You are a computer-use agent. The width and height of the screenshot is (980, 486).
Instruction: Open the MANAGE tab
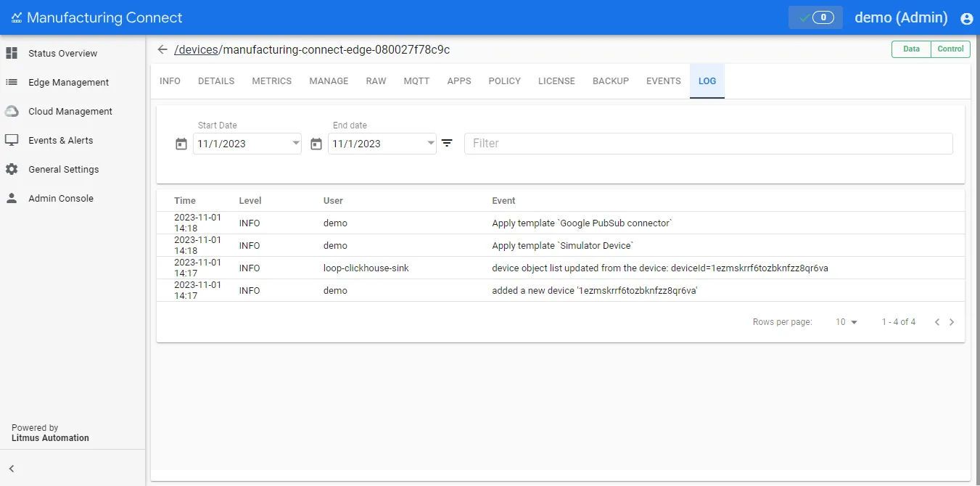pos(329,81)
